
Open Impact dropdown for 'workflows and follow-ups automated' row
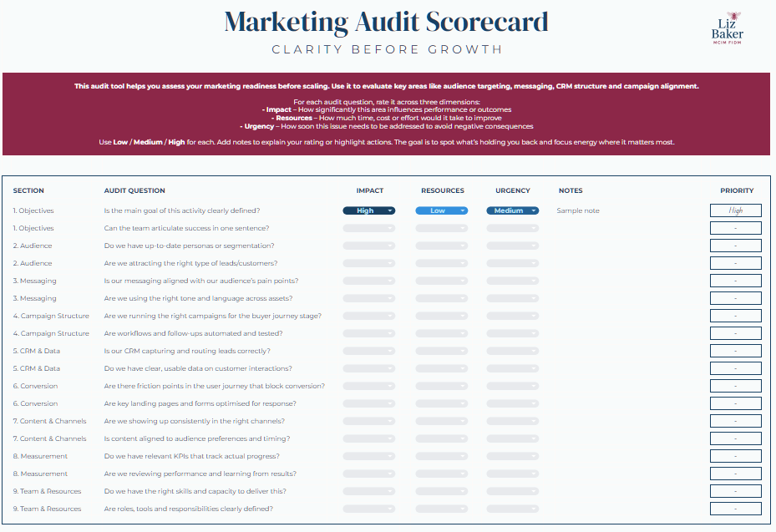tap(368, 333)
